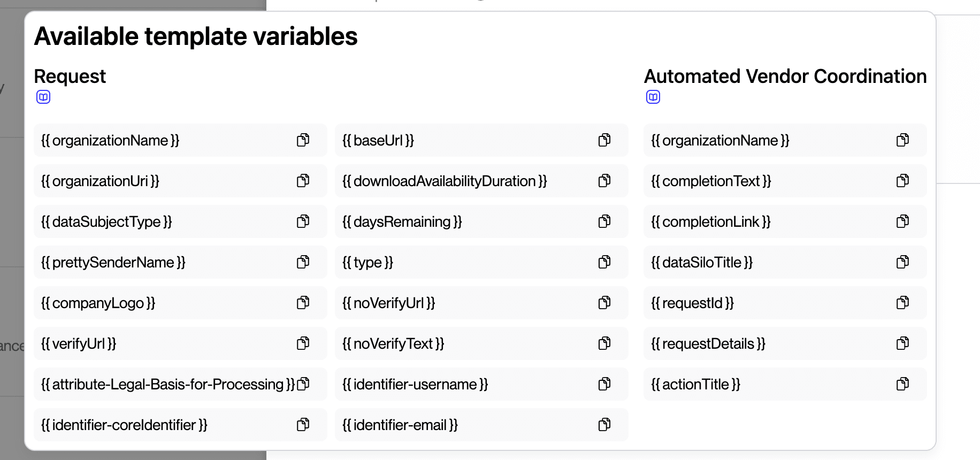Copy the baseUrl template variable
The width and height of the screenshot is (980, 460).
pos(604,140)
